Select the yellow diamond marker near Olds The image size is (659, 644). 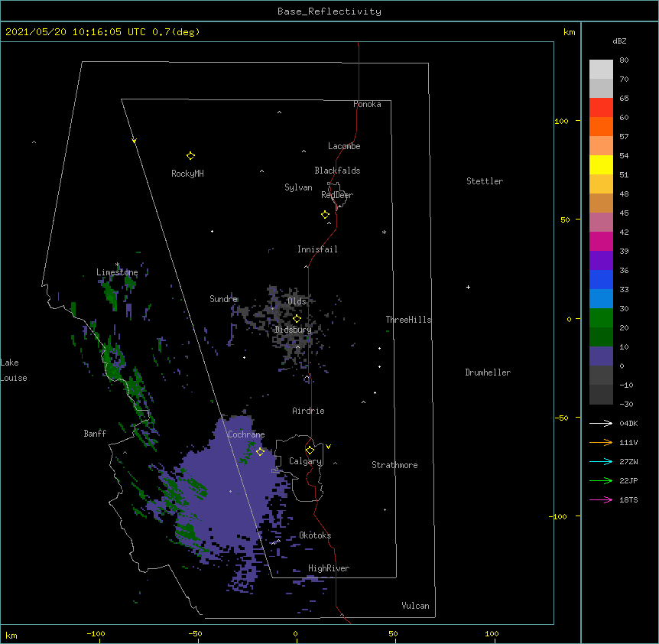[x=297, y=319]
